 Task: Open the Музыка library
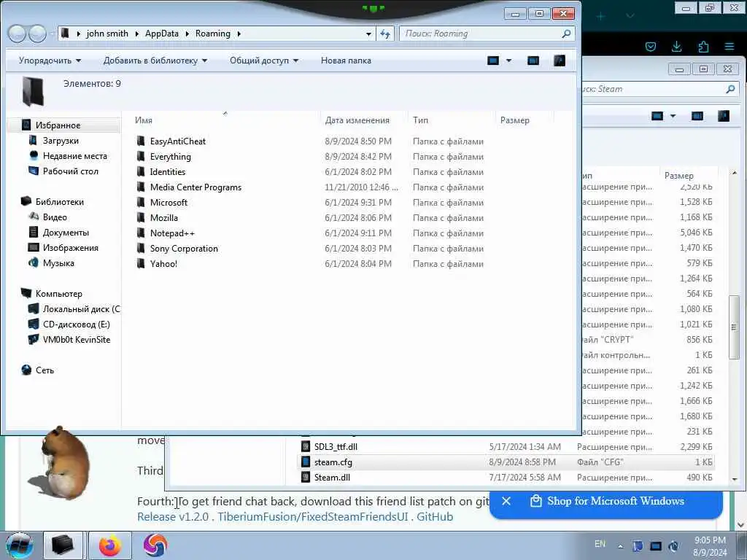click(x=58, y=262)
